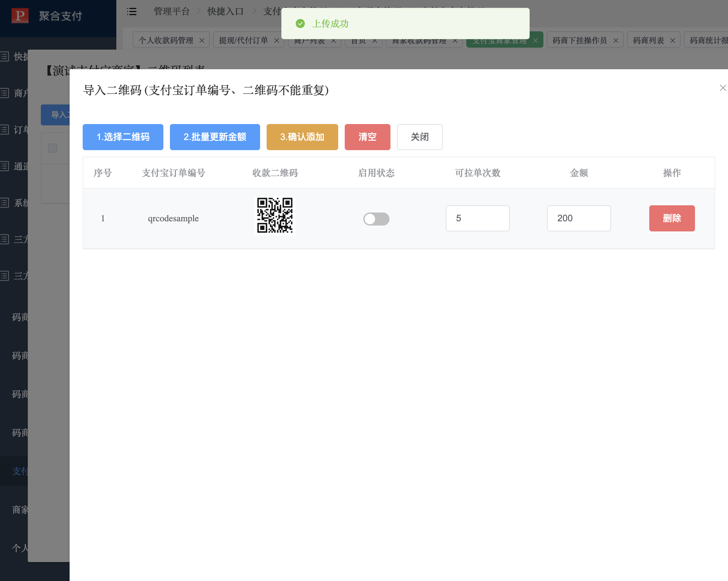
Task: Click the QR code thumbnail in the row
Action: (275, 216)
